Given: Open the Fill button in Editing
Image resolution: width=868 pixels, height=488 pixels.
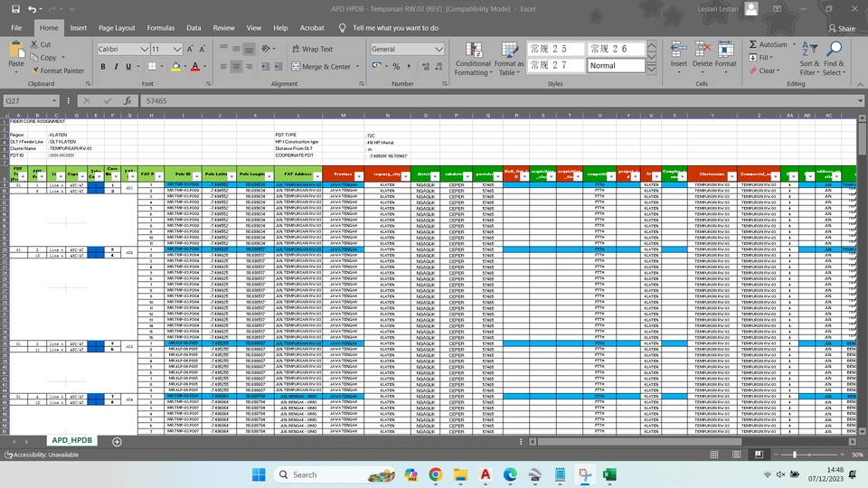Looking at the screenshot, I should pos(761,58).
